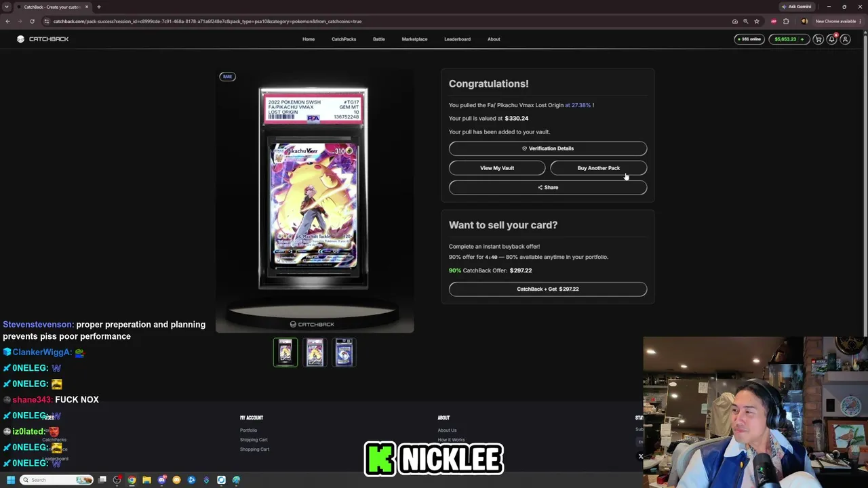Select the first card thumbnail

pyautogui.click(x=285, y=352)
